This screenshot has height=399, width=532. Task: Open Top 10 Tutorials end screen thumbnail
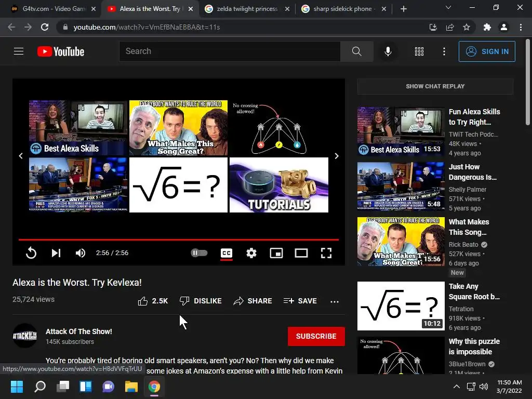(279, 185)
